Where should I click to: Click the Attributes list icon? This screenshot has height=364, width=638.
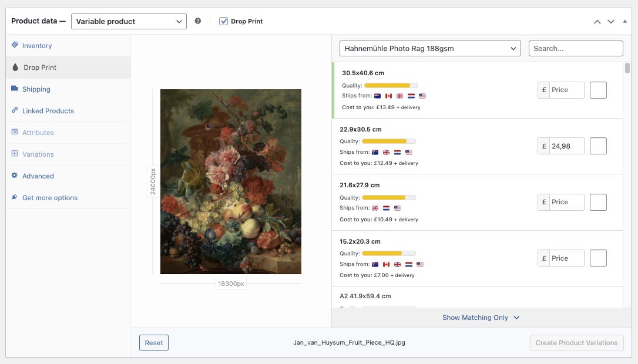point(15,132)
